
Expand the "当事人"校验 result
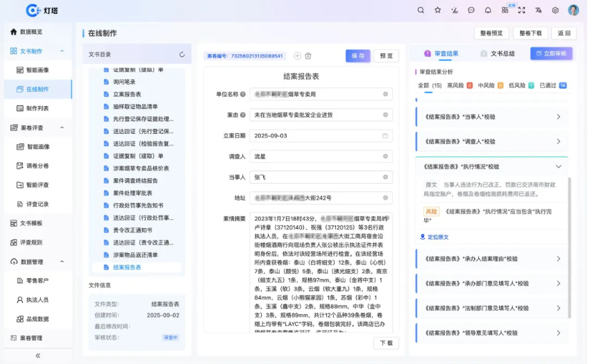tap(492, 116)
